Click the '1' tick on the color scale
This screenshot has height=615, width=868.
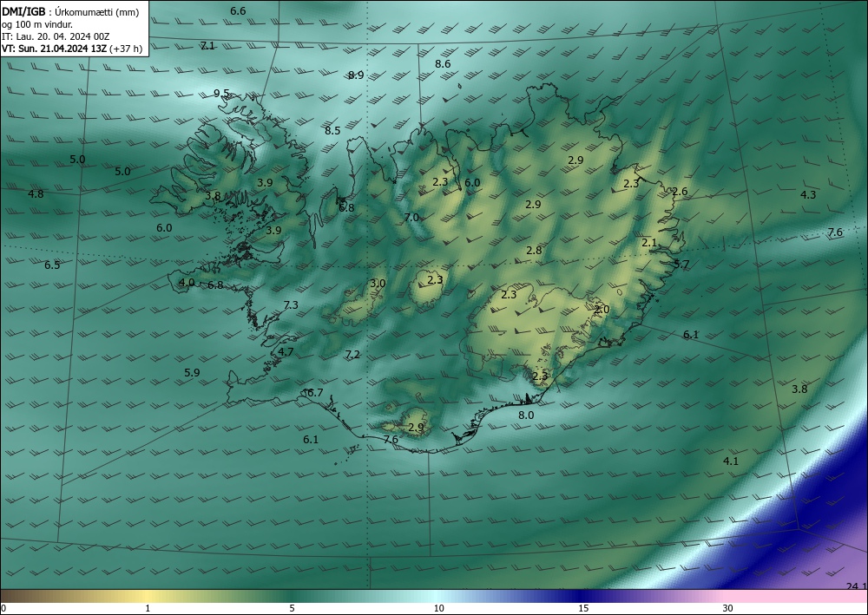pyautogui.click(x=148, y=609)
